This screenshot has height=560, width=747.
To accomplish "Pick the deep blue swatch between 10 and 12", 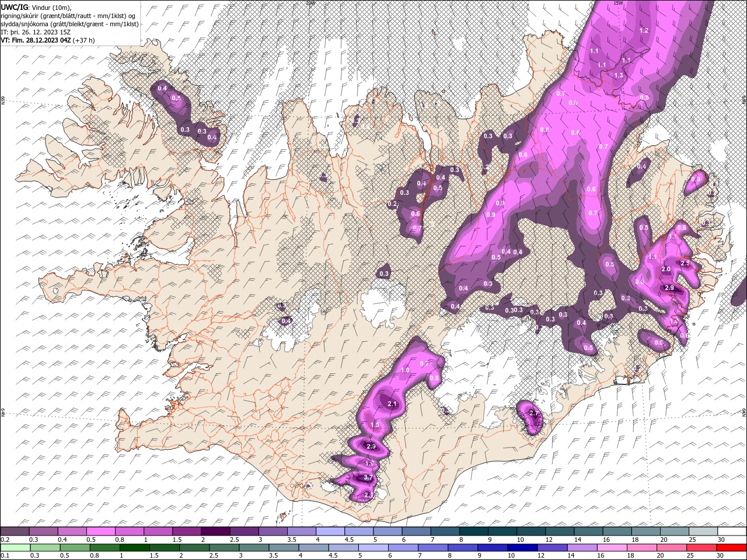I will point(522,548).
